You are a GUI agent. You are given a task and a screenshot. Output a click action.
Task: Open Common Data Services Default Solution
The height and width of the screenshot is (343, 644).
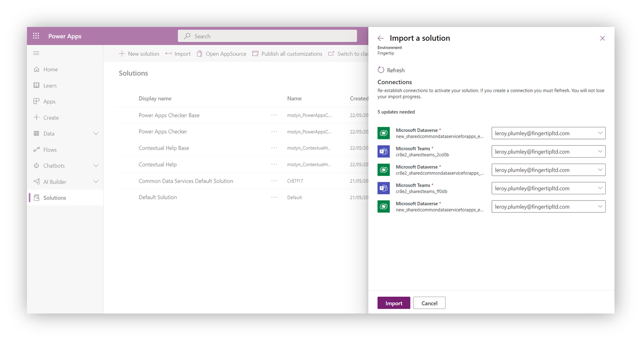(186, 181)
